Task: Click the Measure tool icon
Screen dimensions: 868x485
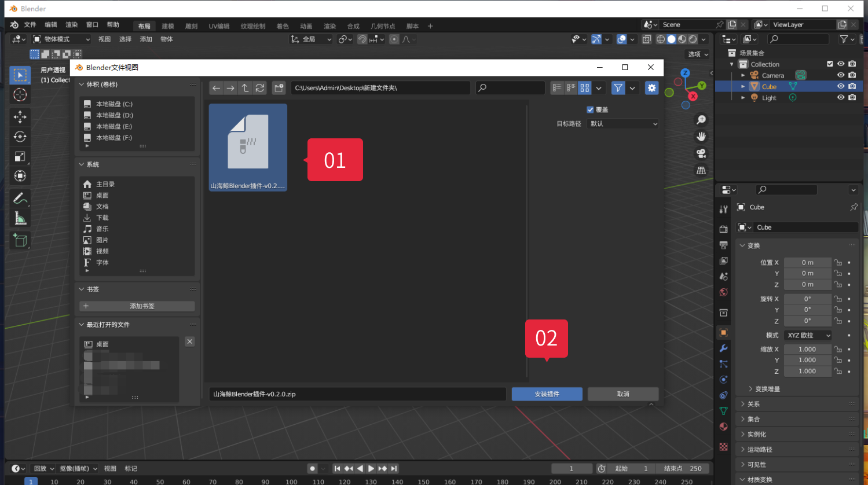Action: coord(20,218)
